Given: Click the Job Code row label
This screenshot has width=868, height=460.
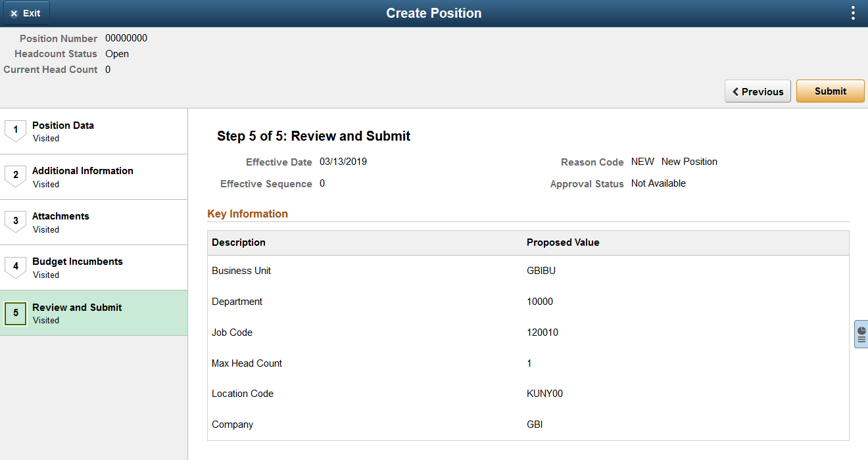Looking at the screenshot, I should pyautogui.click(x=232, y=333).
